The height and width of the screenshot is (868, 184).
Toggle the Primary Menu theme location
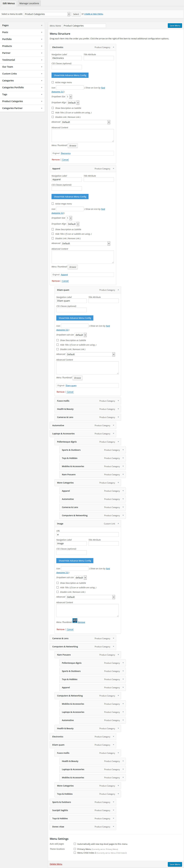(x=75, y=849)
